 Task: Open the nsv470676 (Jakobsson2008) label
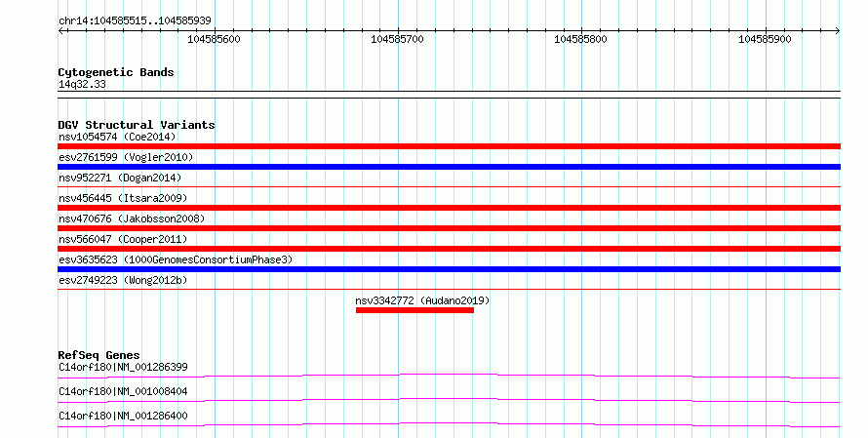tap(132, 219)
